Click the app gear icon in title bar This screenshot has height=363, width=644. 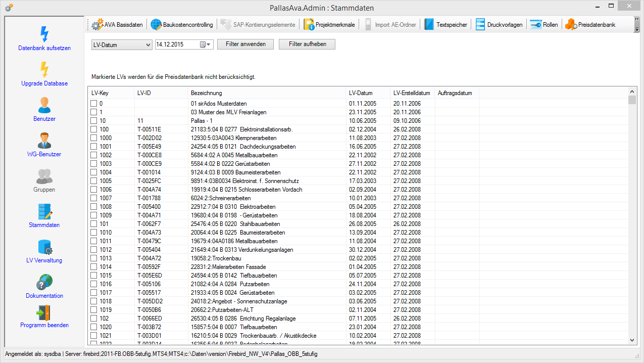point(9,8)
